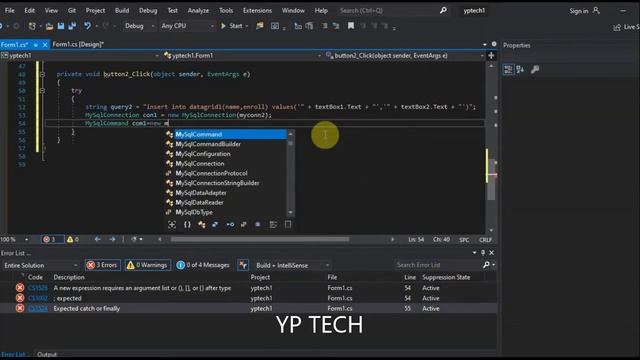Click the editor warning count indicator

click(x=73, y=240)
